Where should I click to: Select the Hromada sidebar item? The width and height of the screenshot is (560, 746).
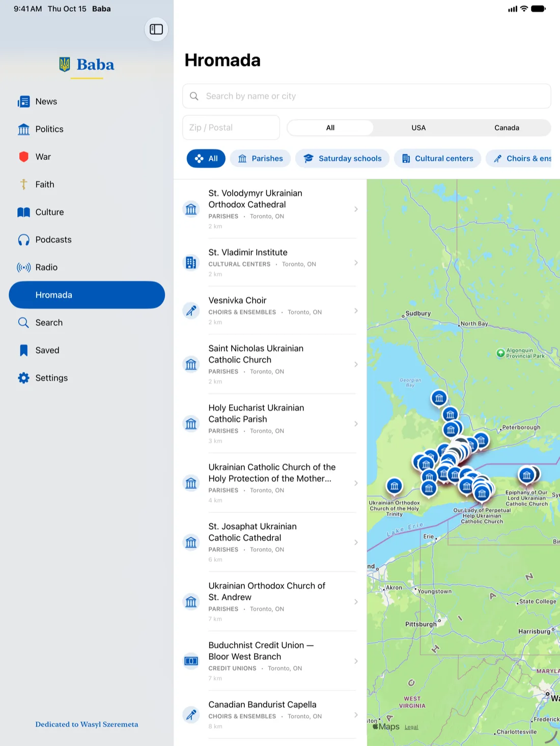[x=87, y=295]
